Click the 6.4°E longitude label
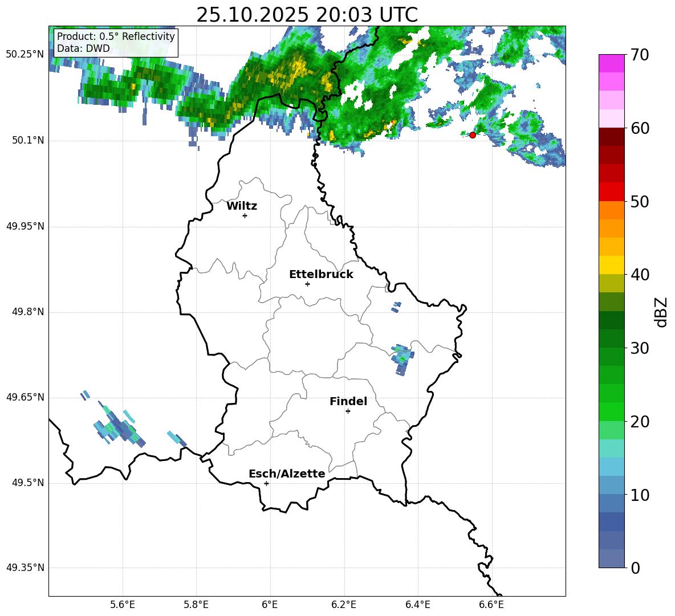Screen dimensions: 675x616 417,605
